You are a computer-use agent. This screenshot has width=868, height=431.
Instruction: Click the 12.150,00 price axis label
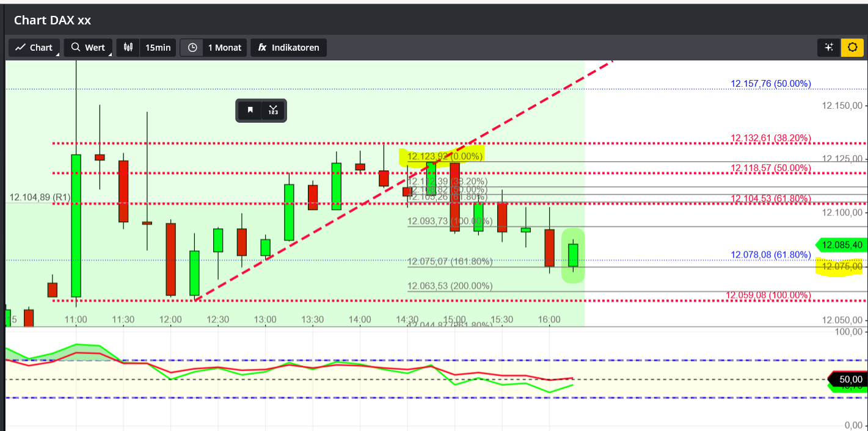tap(842, 106)
